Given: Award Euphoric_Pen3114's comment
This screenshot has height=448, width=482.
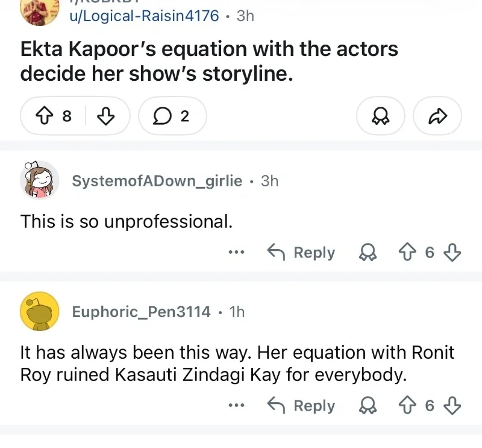Looking at the screenshot, I should tap(368, 405).
